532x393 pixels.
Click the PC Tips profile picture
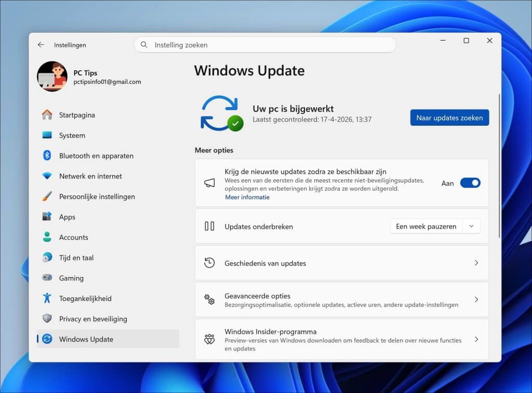click(52, 76)
